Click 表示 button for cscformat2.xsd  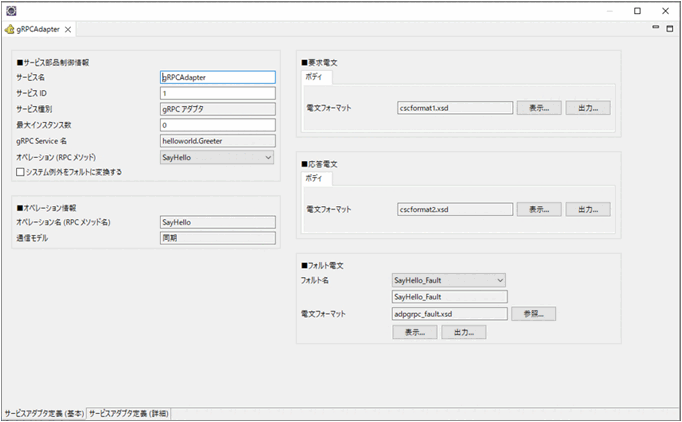click(x=539, y=210)
